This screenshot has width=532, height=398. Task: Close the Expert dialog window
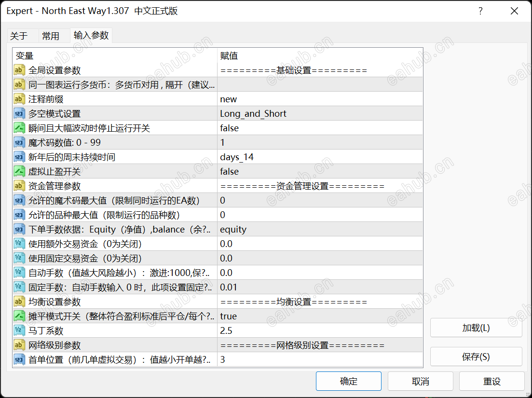click(x=514, y=11)
